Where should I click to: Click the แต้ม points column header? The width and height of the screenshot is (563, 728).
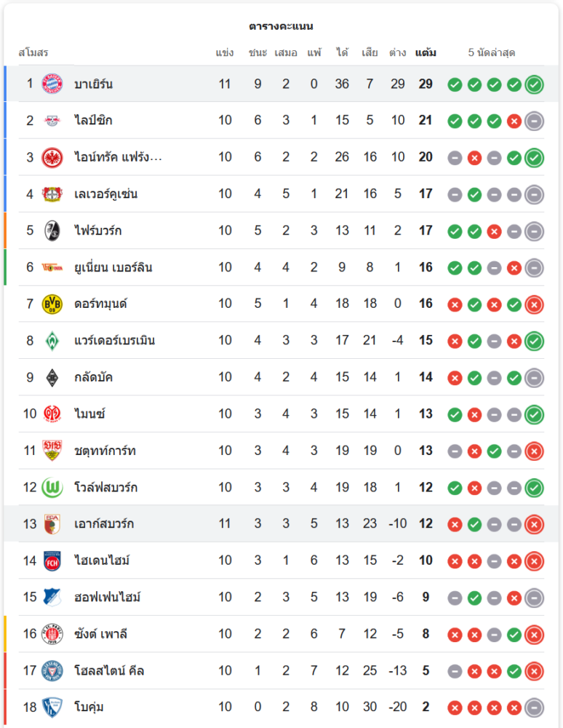[x=426, y=53]
